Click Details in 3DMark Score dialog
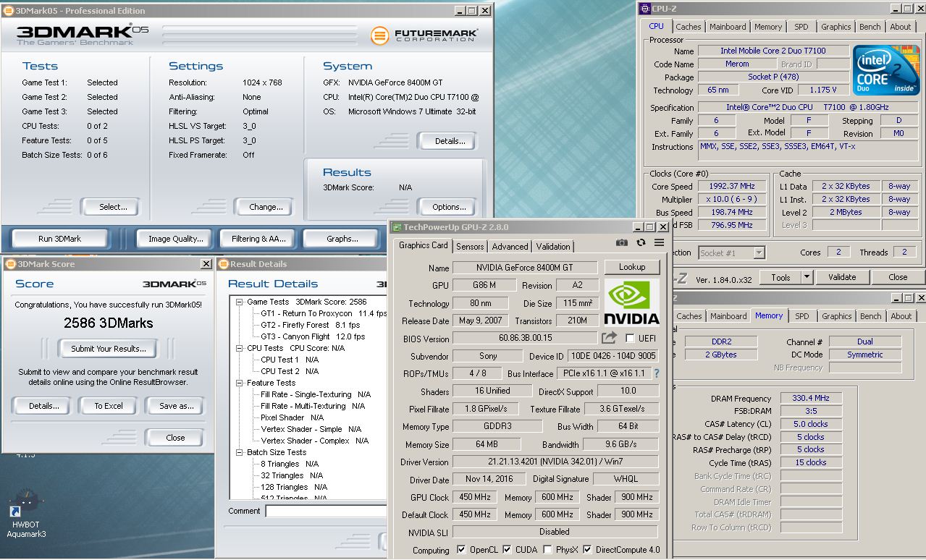926x560 pixels. [x=43, y=406]
